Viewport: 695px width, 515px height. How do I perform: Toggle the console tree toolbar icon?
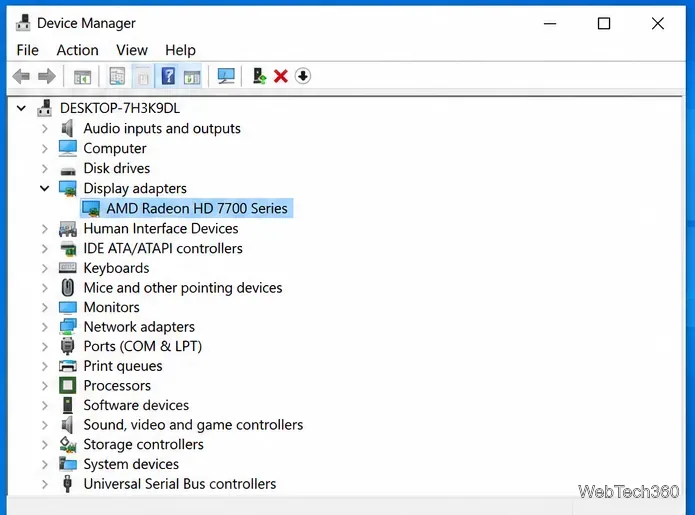tap(82, 77)
